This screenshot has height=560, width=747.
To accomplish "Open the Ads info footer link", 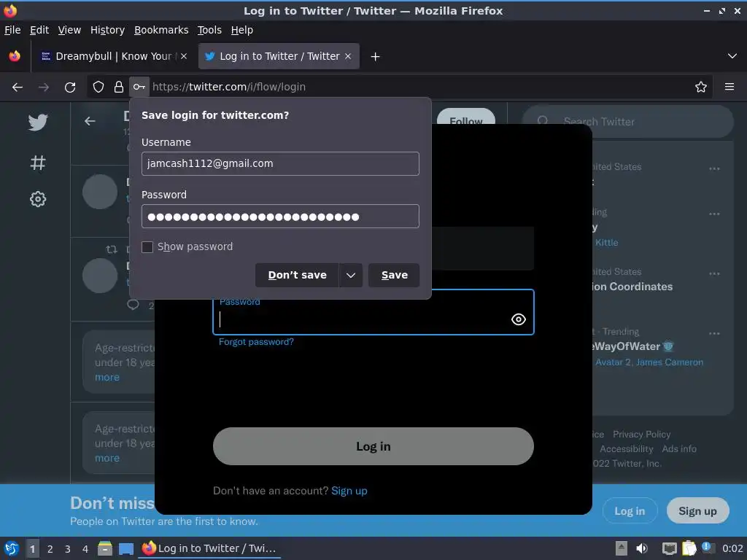I will point(679,449).
